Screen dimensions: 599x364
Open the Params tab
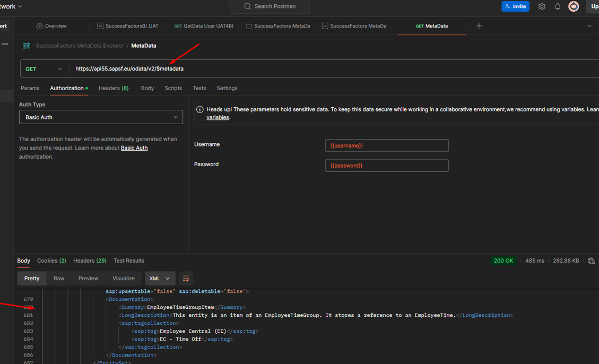click(30, 88)
